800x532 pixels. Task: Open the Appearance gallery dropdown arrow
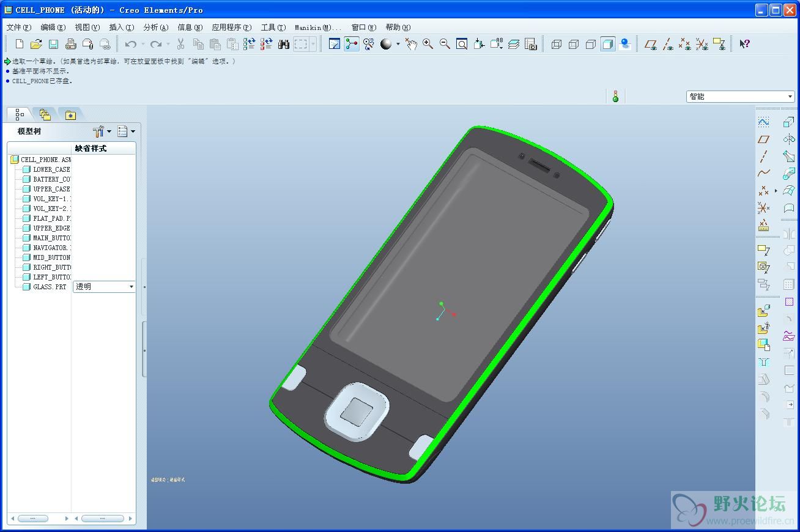click(x=398, y=44)
